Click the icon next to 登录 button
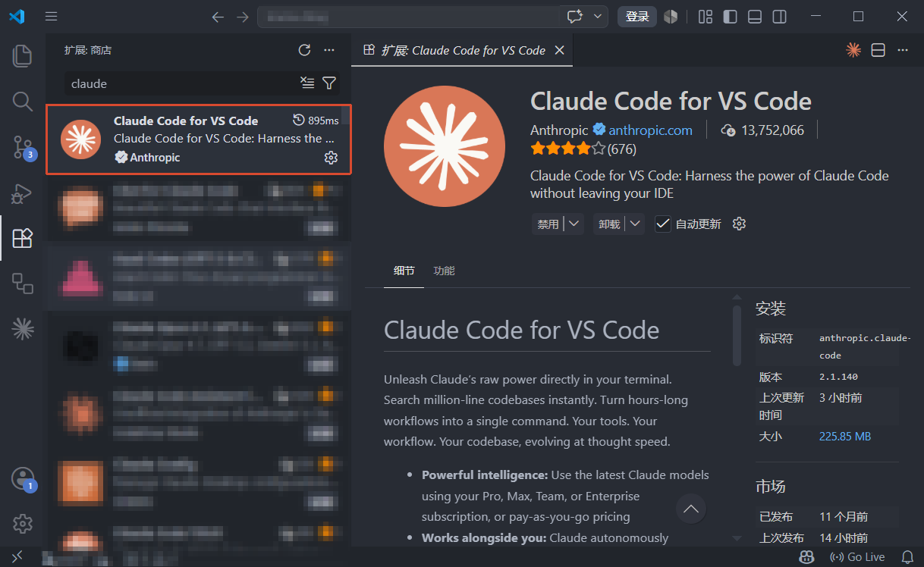924x567 pixels. pos(671,16)
